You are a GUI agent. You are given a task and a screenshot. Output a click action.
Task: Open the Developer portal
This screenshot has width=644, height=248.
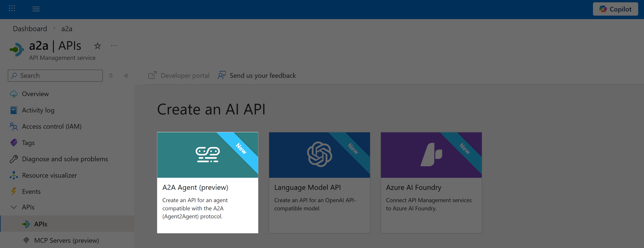pos(179,75)
